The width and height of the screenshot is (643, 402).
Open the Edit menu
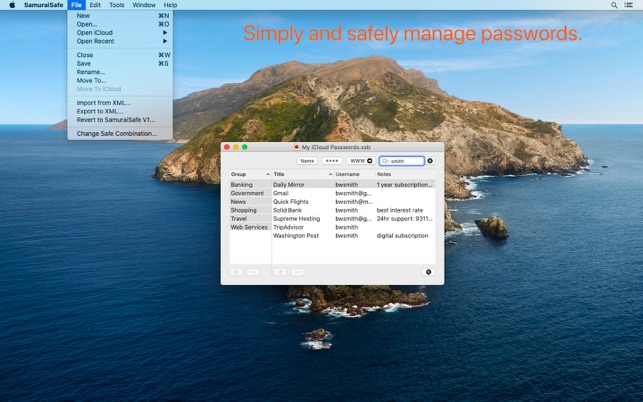coord(95,5)
